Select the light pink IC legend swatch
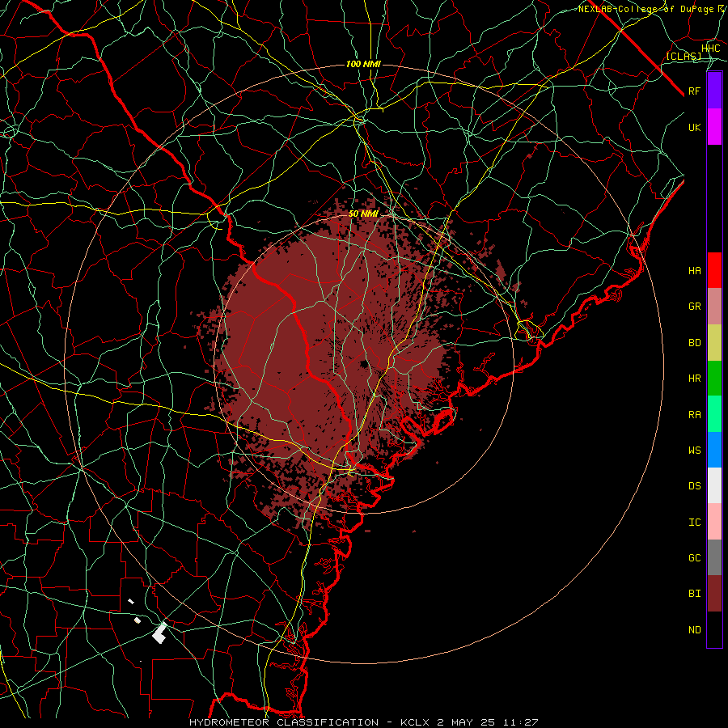728x728 pixels. 714,522
